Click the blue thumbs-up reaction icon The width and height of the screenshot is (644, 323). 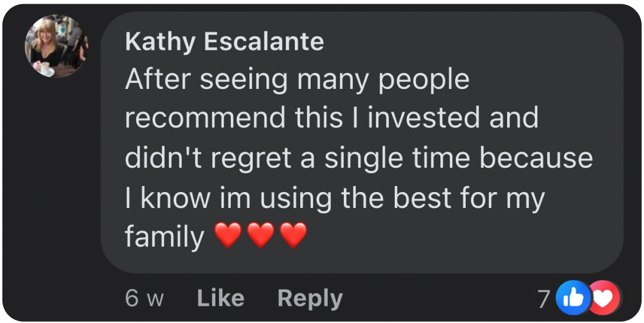coord(574,298)
